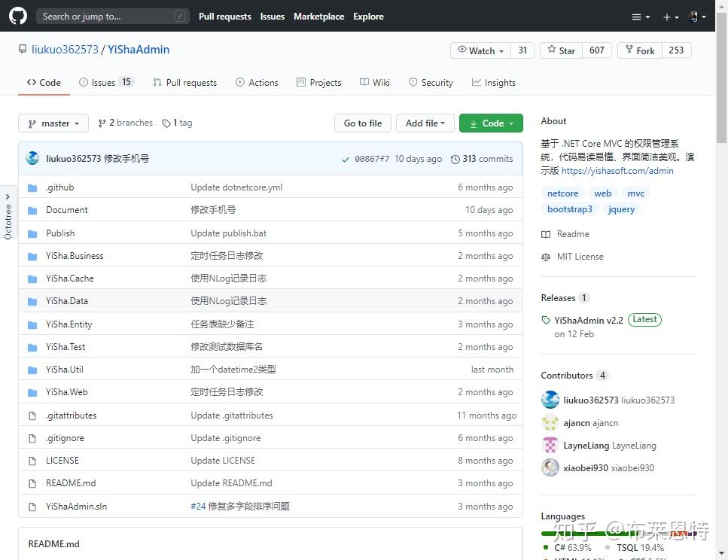Click the languages color bar

[x=619, y=534]
